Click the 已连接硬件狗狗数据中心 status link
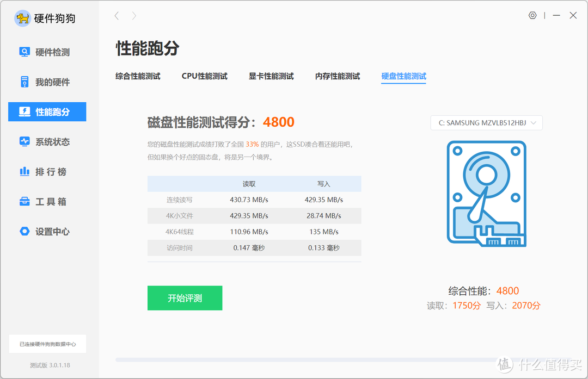Screen dimensions: 588x379 click(47, 344)
